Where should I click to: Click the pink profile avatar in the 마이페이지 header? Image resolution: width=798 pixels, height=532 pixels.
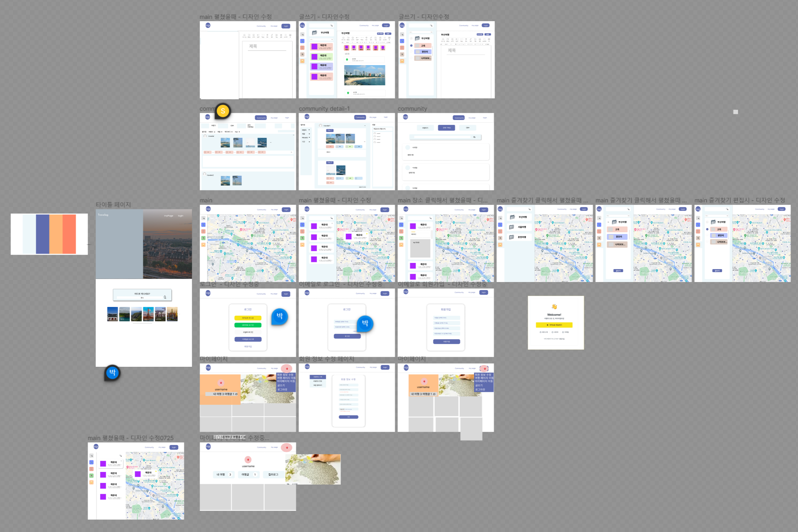[x=286, y=368]
